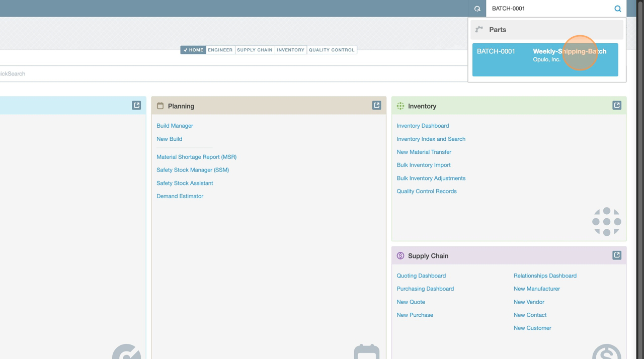Screen dimensions: 644x359
Task: Click the Planning calendar icon
Action: coord(160,106)
